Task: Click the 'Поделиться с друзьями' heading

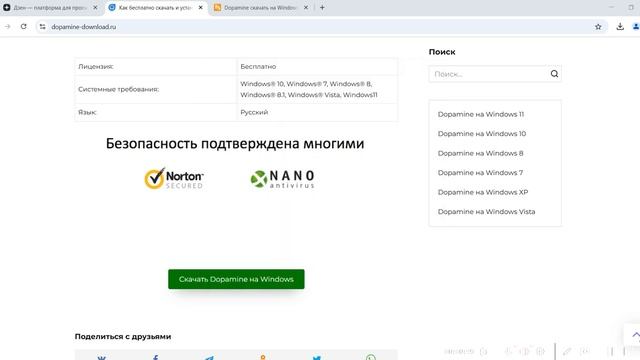Action: [x=123, y=336]
